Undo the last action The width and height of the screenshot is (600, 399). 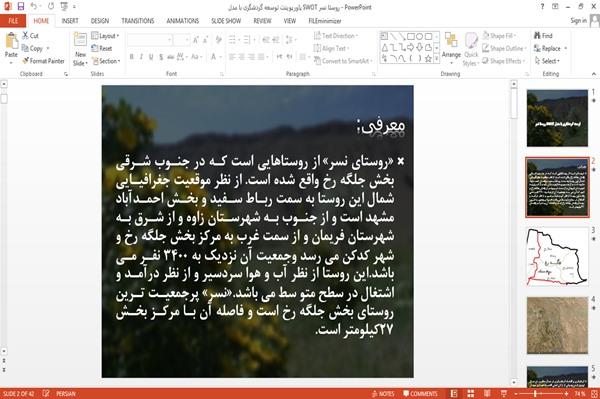(x=34, y=7)
